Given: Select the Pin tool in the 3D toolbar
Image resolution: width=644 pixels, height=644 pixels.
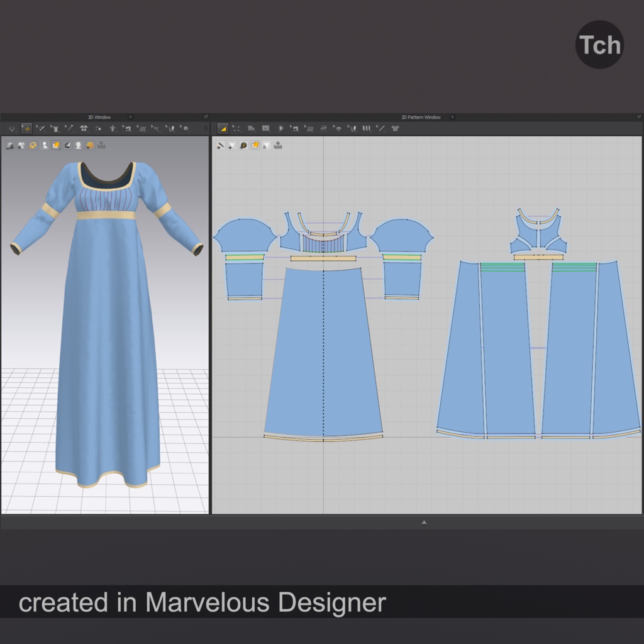Looking at the screenshot, I should point(69,128).
